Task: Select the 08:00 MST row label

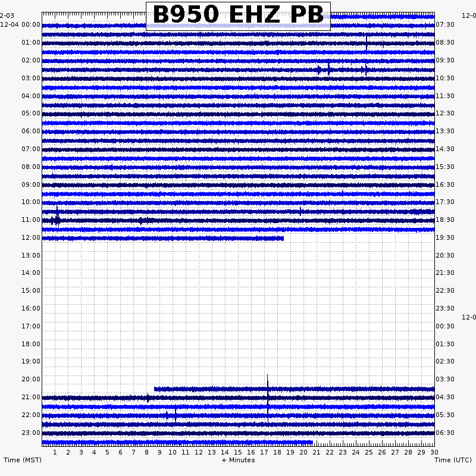Action: pyautogui.click(x=31, y=167)
